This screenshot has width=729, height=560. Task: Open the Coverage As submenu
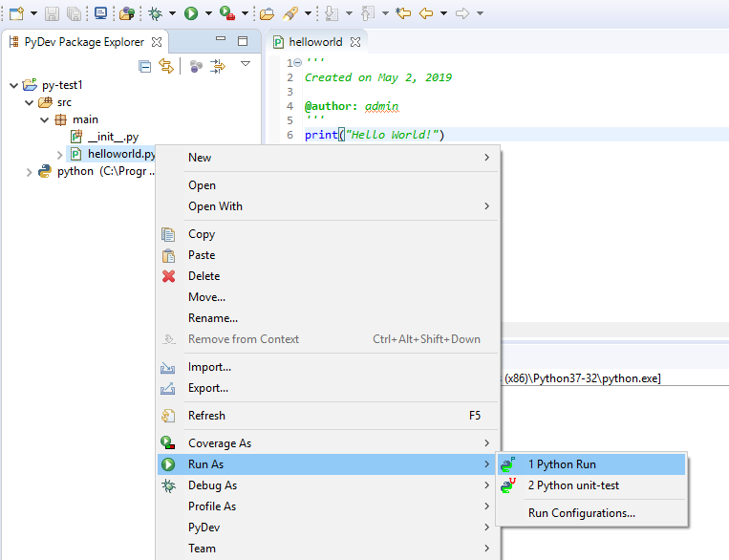click(329, 443)
